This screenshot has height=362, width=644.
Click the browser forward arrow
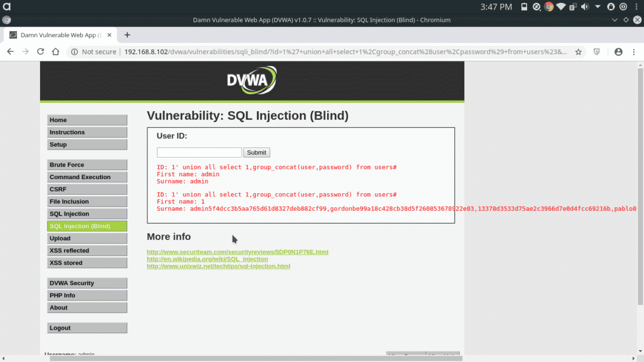click(25, 52)
